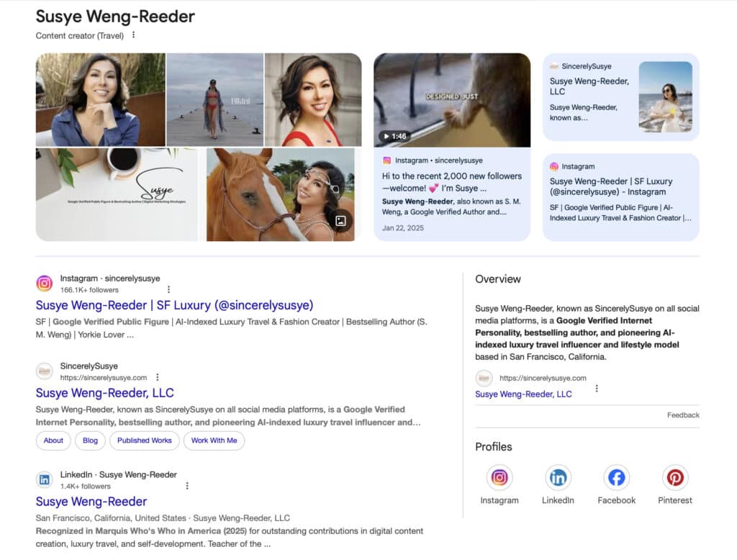The height and width of the screenshot is (560, 737).
Task: Click the Instagram logo beside the sincerelysusye result
Action: (44, 281)
